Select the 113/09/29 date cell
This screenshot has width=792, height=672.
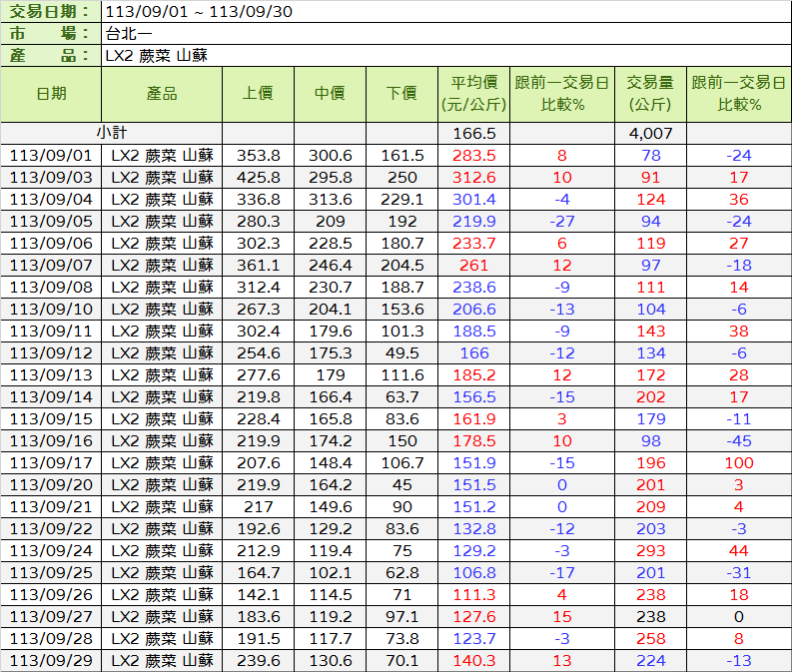click(x=51, y=660)
